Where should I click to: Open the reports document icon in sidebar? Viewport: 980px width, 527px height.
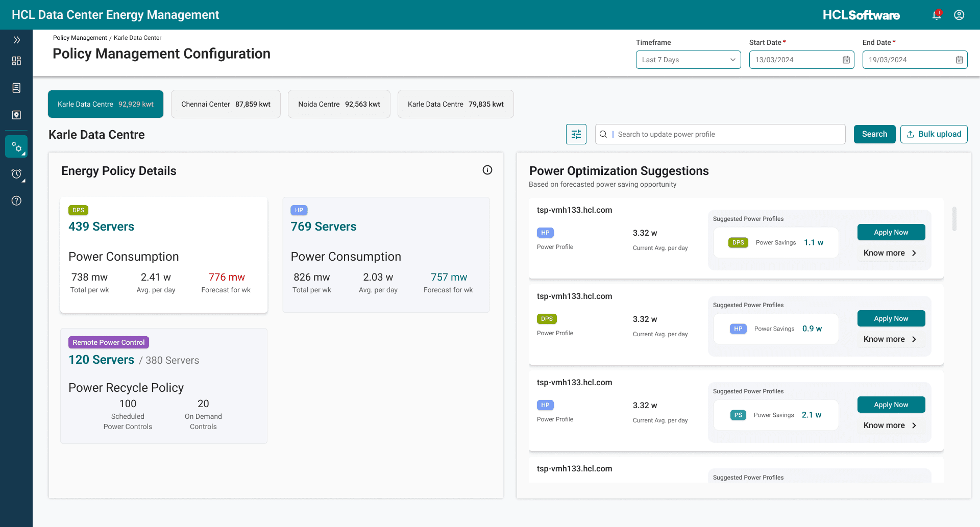16,88
